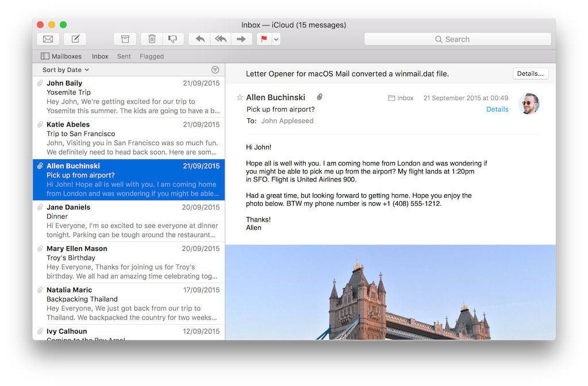The height and width of the screenshot is (386, 588).
Task: Select Katie Abeles' Trip to San Francisco email
Action: 129,138
